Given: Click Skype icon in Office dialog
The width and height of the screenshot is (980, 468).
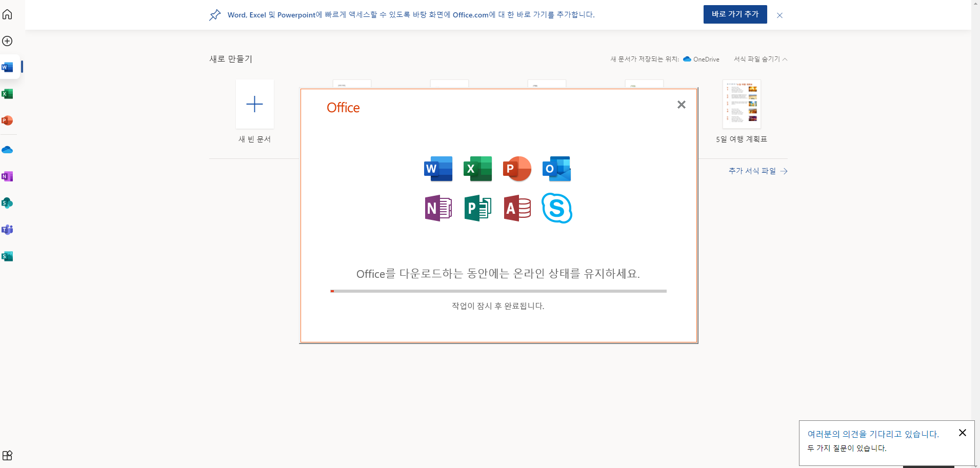Looking at the screenshot, I should click(557, 208).
